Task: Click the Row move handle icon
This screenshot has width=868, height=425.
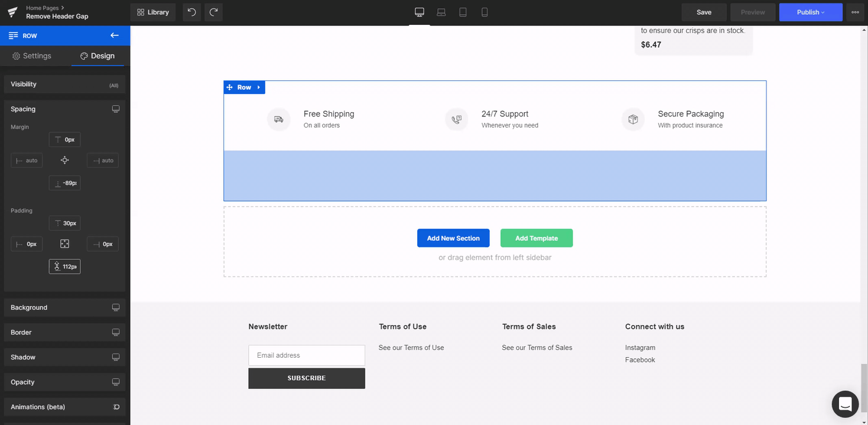Action: click(x=229, y=87)
